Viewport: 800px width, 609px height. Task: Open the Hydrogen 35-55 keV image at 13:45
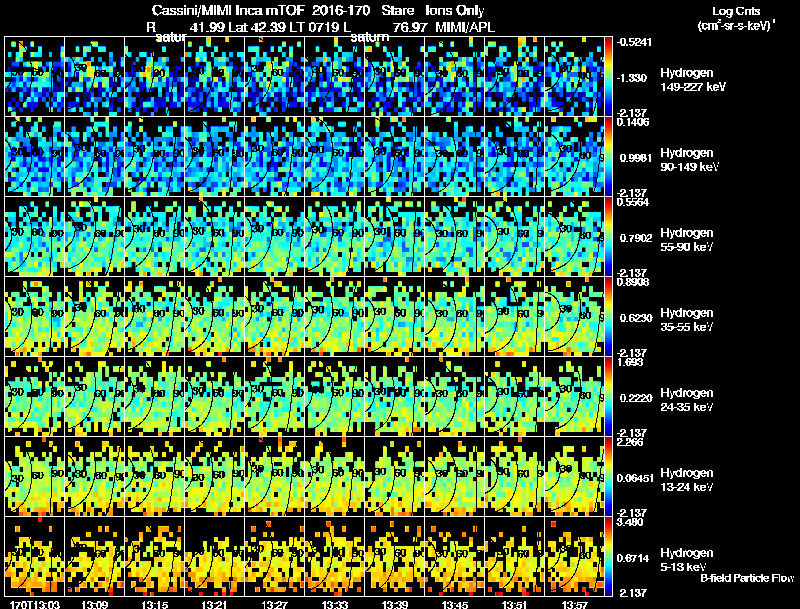(x=455, y=316)
